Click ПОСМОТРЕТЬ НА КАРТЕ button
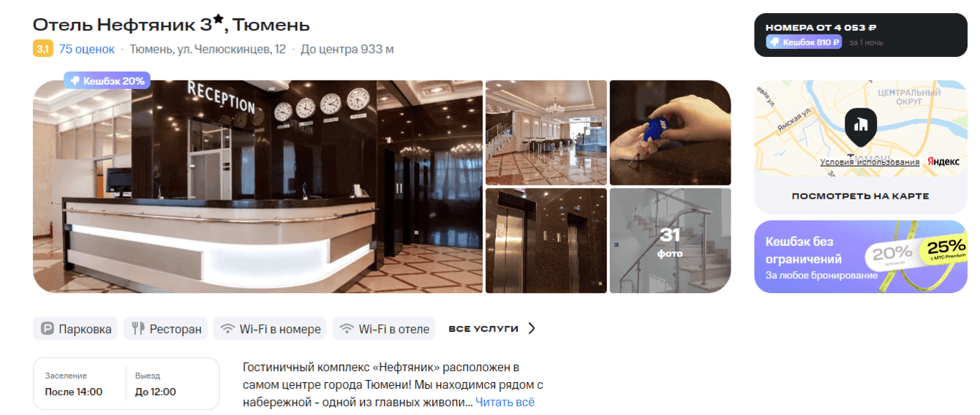Viewport: 980px width, 415px height. [860, 196]
